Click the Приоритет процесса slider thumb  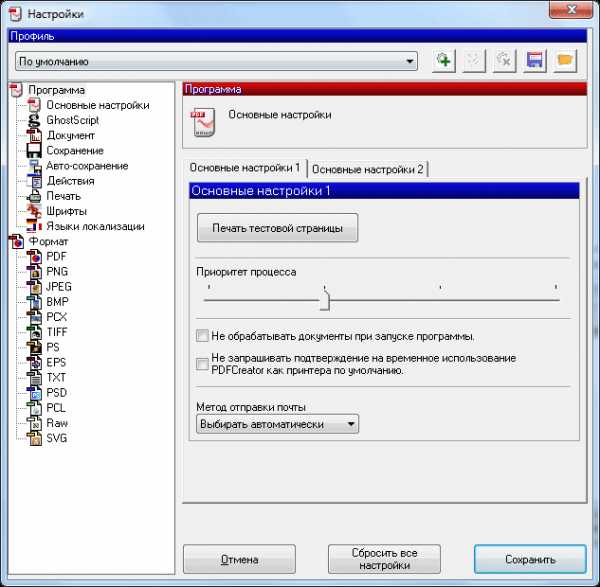325,300
